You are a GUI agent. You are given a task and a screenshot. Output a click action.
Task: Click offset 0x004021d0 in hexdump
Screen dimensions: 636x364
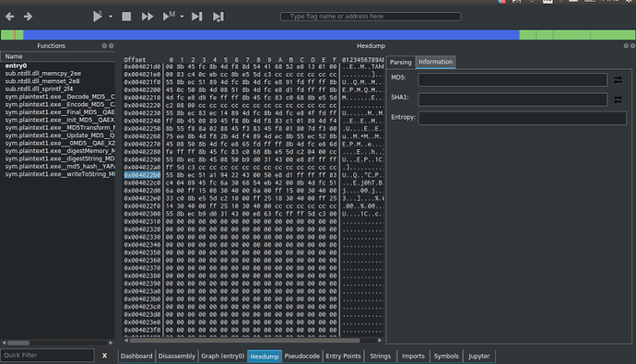[142, 66]
